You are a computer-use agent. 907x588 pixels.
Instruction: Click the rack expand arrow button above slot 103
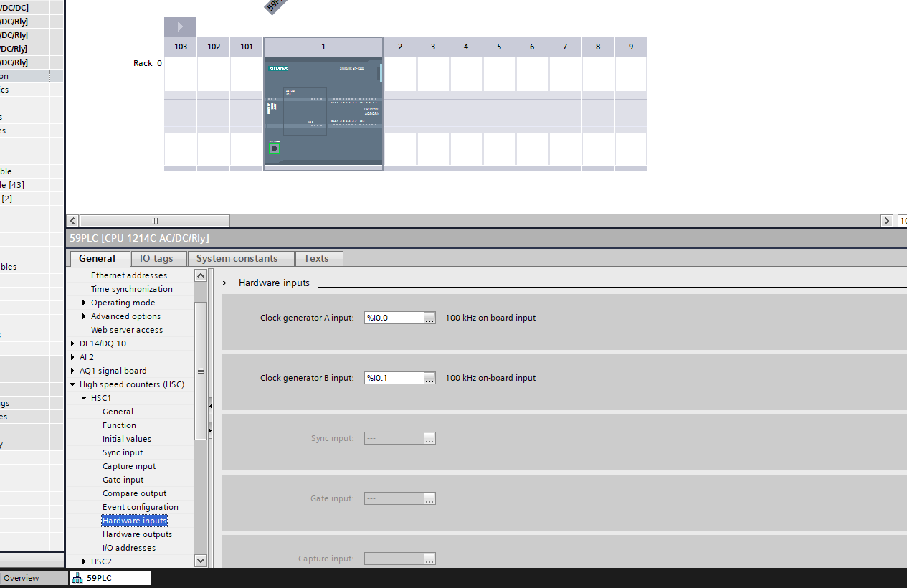click(x=180, y=27)
